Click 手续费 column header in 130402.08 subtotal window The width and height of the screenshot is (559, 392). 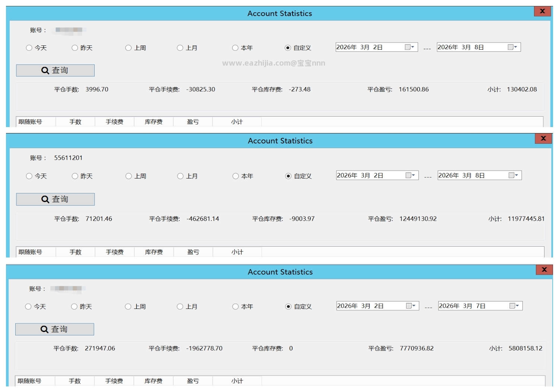114,122
